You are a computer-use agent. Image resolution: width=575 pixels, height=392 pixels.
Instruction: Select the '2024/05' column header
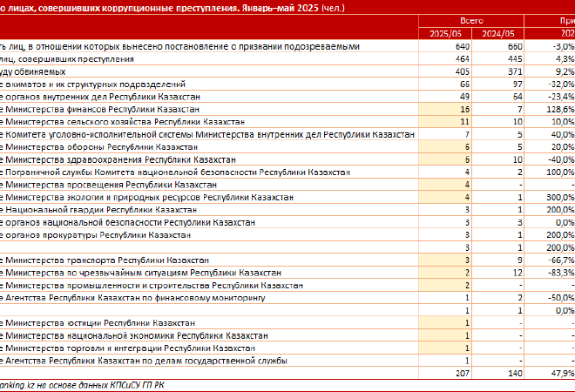click(x=497, y=34)
